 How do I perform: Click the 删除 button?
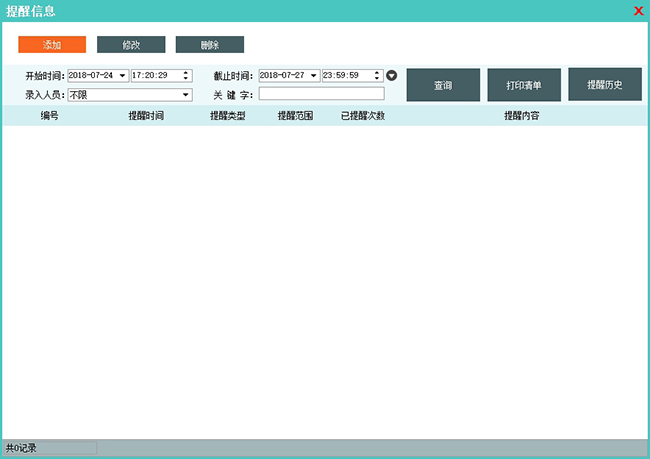click(209, 45)
